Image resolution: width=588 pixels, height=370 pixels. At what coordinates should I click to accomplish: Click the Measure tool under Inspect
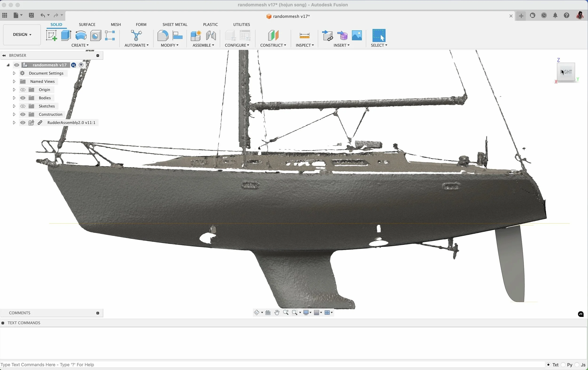305,36
